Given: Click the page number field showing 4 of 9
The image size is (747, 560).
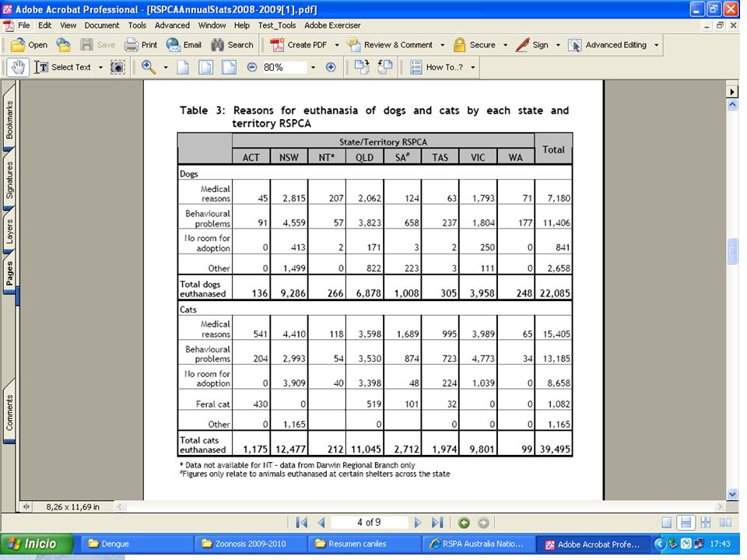Looking at the screenshot, I should tap(369, 523).
